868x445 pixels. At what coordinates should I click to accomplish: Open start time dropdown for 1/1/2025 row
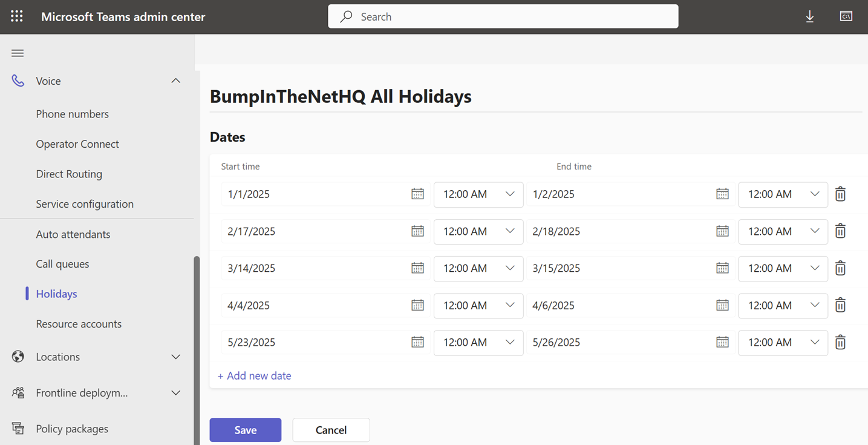coord(478,194)
